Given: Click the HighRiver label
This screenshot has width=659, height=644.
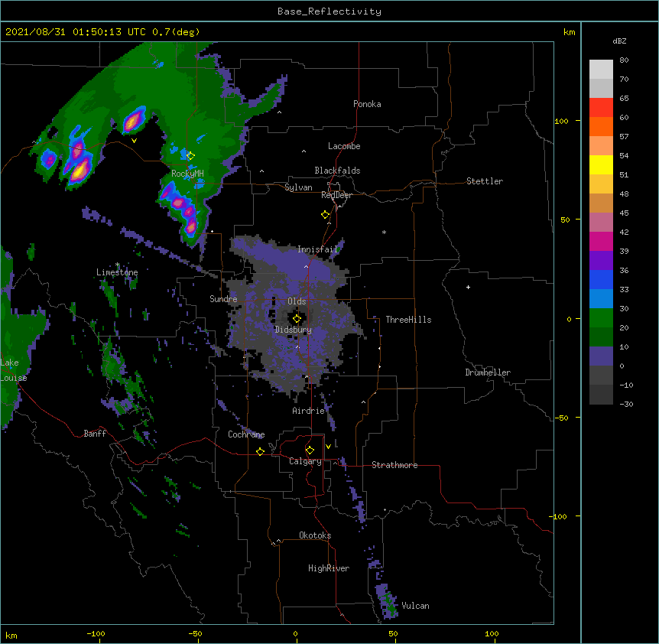Looking at the screenshot, I should click(329, 568).
